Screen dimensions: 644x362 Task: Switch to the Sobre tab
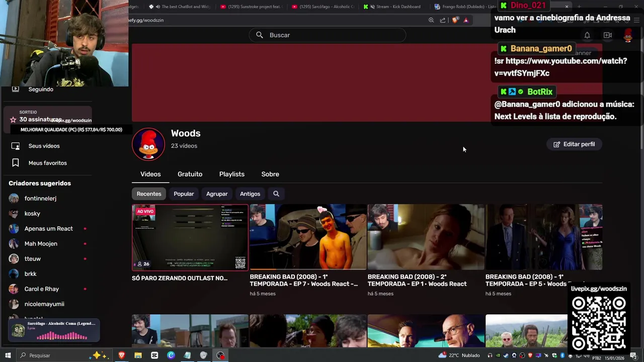click(270, 174)
